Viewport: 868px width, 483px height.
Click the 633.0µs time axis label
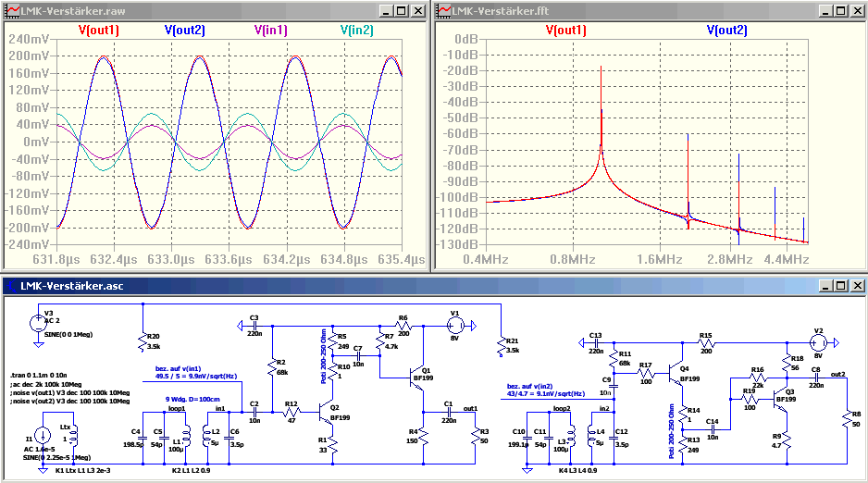pos(170,259)
